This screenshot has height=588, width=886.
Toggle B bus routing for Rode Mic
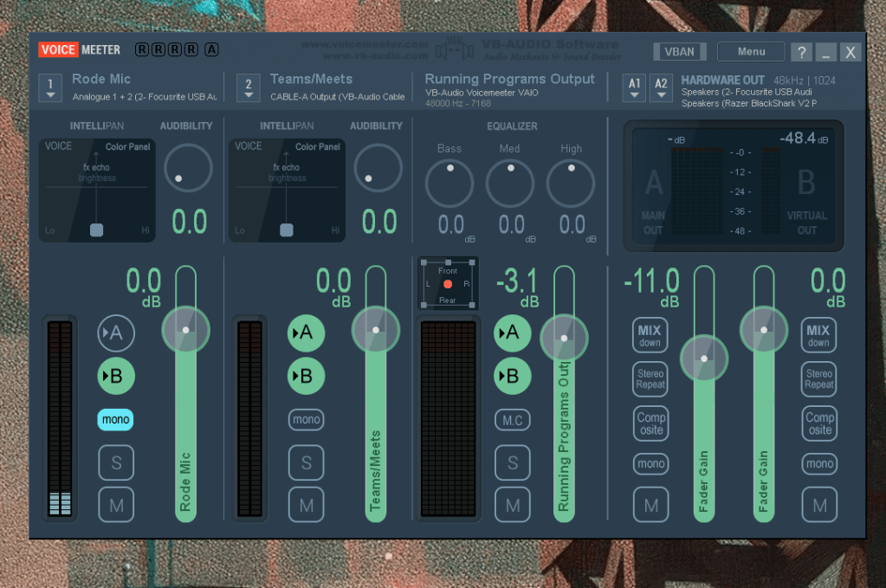pos(116,376)
